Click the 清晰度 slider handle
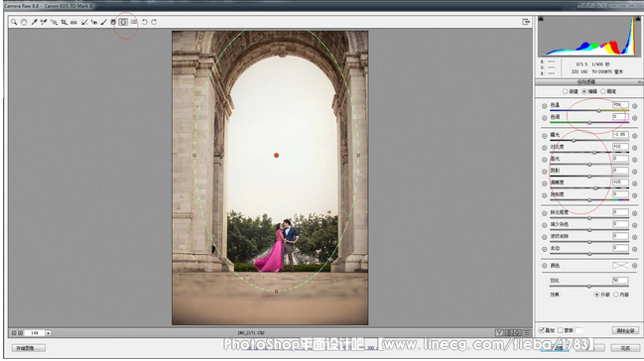 pyautogui.click(x=595, y=188)
